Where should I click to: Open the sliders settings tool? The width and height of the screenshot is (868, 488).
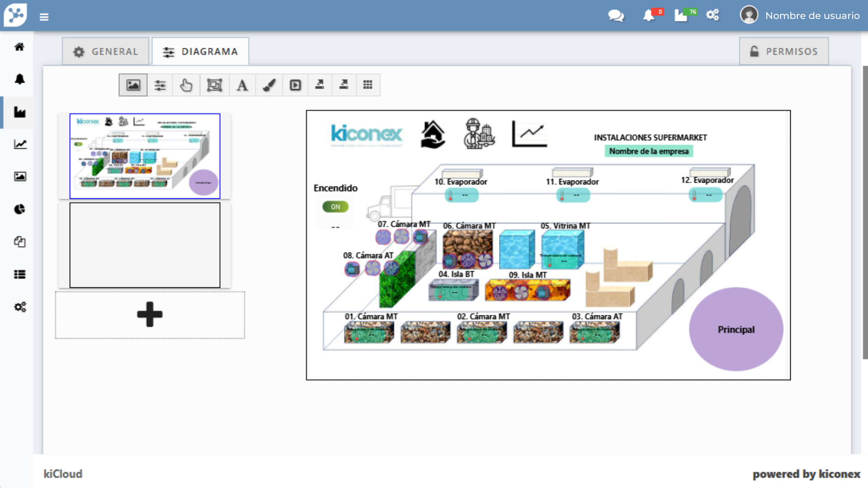click(160, 85)
